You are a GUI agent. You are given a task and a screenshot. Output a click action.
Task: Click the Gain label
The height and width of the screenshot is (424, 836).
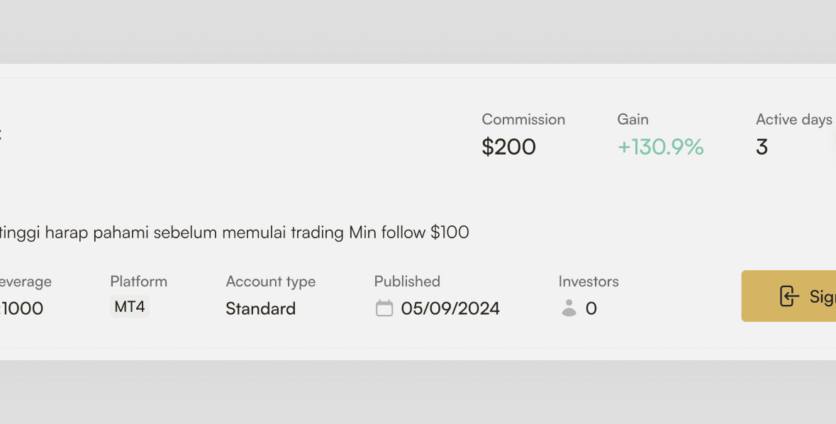[x=633, y=119]
